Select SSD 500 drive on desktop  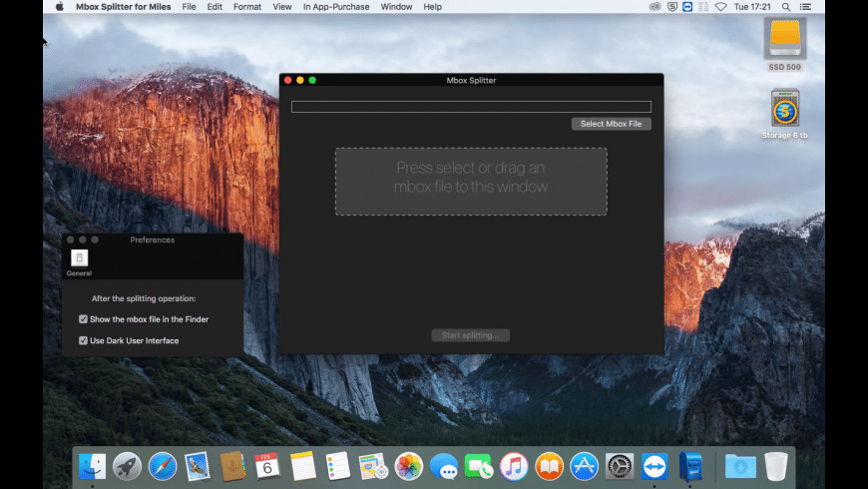785,44
